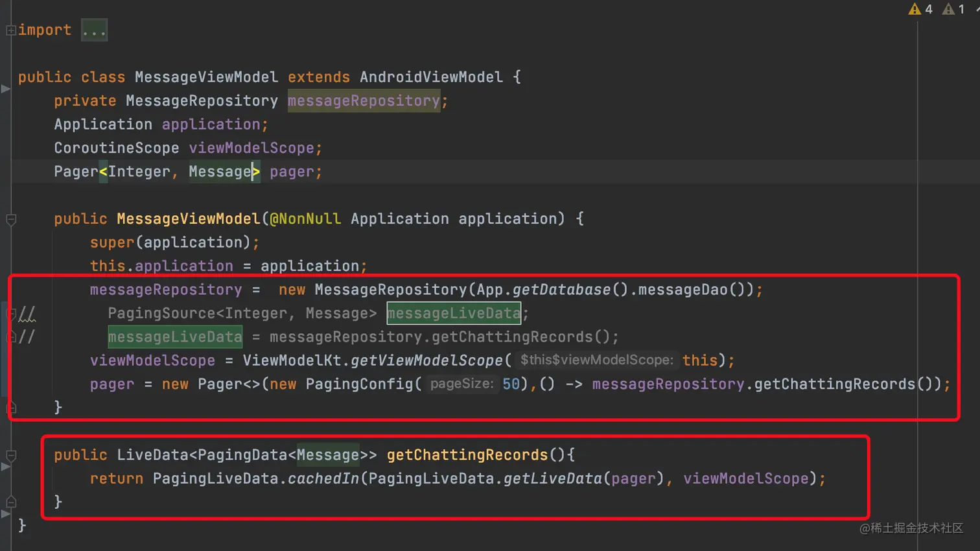Click the 'import' keyword
The height and width of the screenshot is (551, 980).
(45, 30)
